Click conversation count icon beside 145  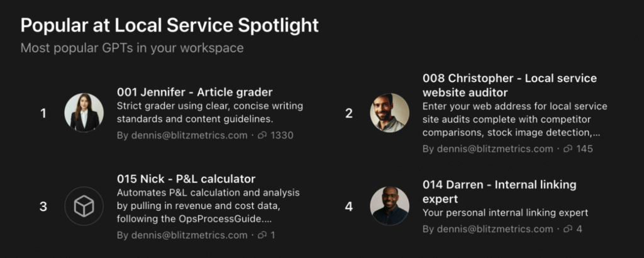point(568,149)
